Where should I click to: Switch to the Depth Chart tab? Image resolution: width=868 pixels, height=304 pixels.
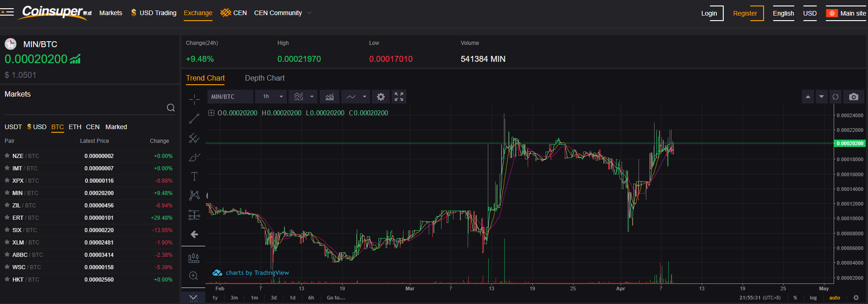265,78
